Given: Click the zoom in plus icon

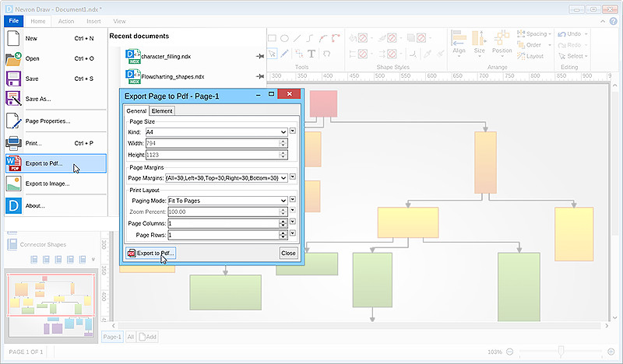Looking at the screenshot, I should (x=611, y=352).
